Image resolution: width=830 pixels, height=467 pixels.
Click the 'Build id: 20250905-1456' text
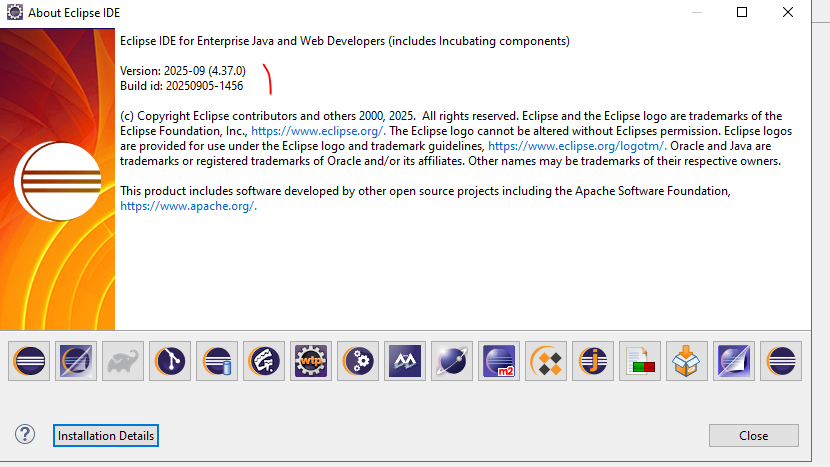182,86
